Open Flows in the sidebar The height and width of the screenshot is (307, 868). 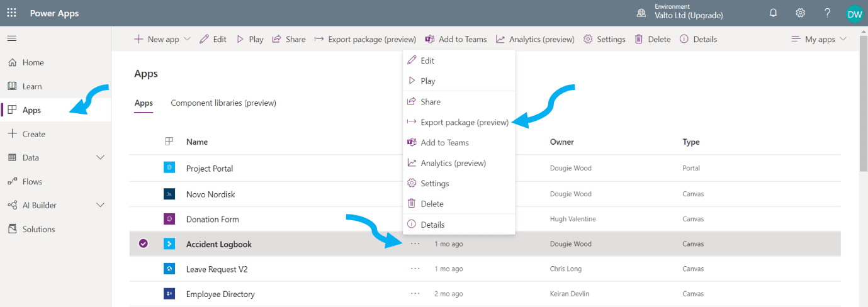(x=33, y=182)
